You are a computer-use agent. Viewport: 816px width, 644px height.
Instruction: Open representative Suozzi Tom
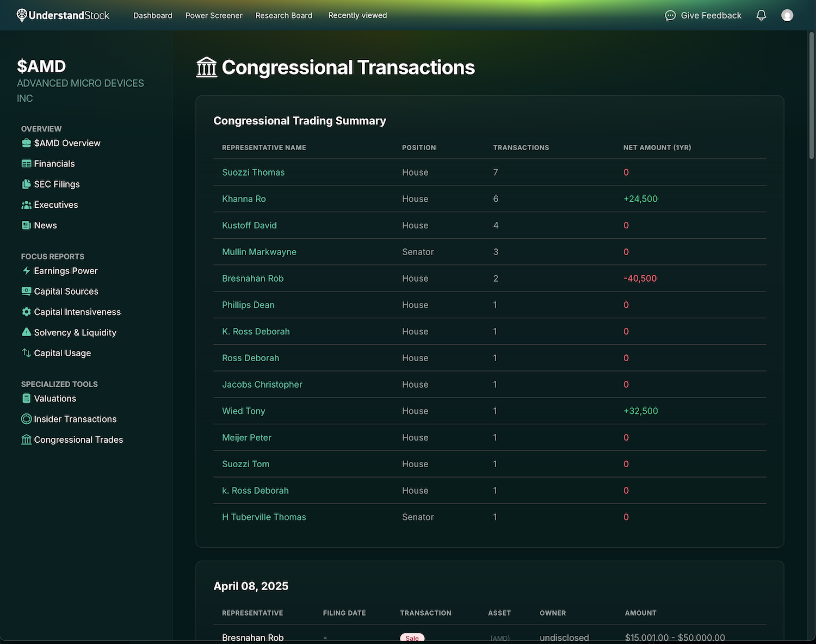(x=246, y=464)
